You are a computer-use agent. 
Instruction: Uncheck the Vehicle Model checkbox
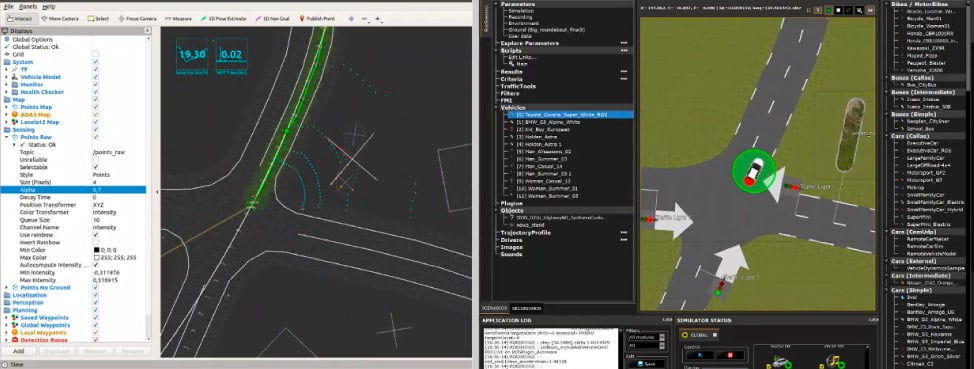pos(95,77)
